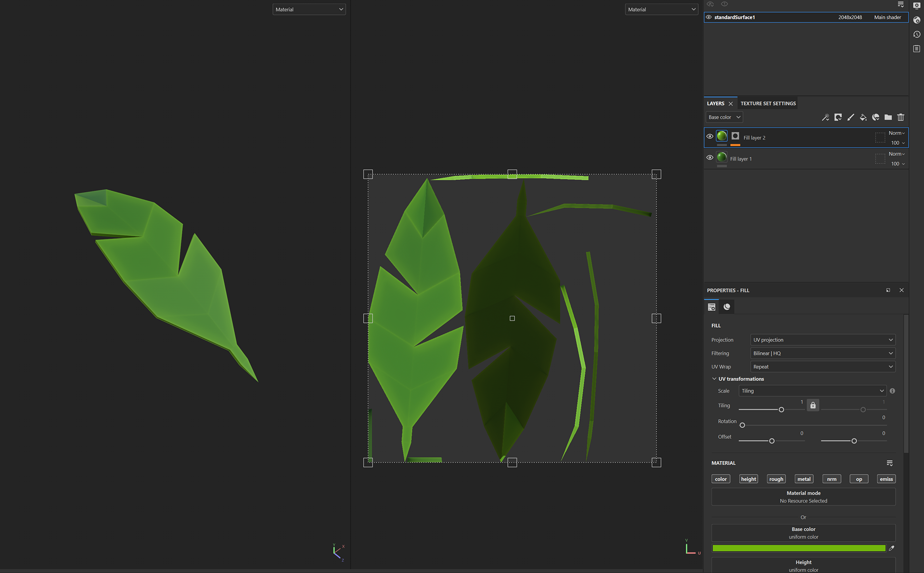Hide Fill layer 2 via eye icon
This screenshot has height=573, width=924.
(x=710, y=137)
